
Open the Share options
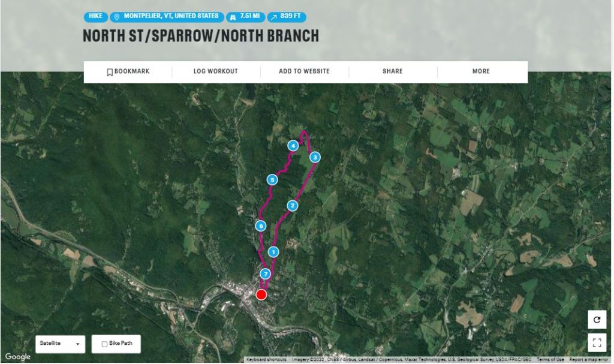coord(393,71)
